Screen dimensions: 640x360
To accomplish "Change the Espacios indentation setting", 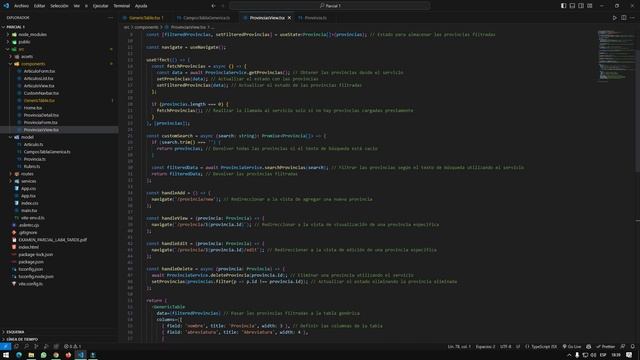I will click(485, 347).
